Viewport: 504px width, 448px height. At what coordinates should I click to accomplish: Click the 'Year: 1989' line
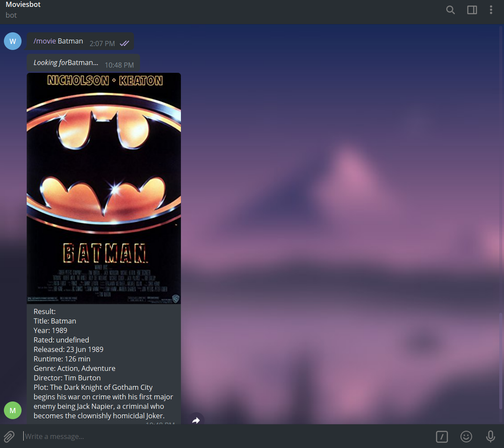click(x=50, y=330)
